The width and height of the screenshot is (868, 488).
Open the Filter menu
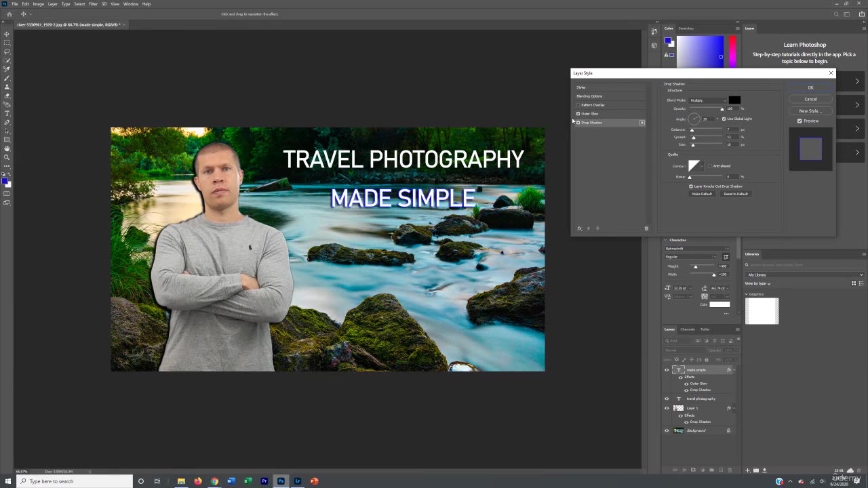coord(93,4)
